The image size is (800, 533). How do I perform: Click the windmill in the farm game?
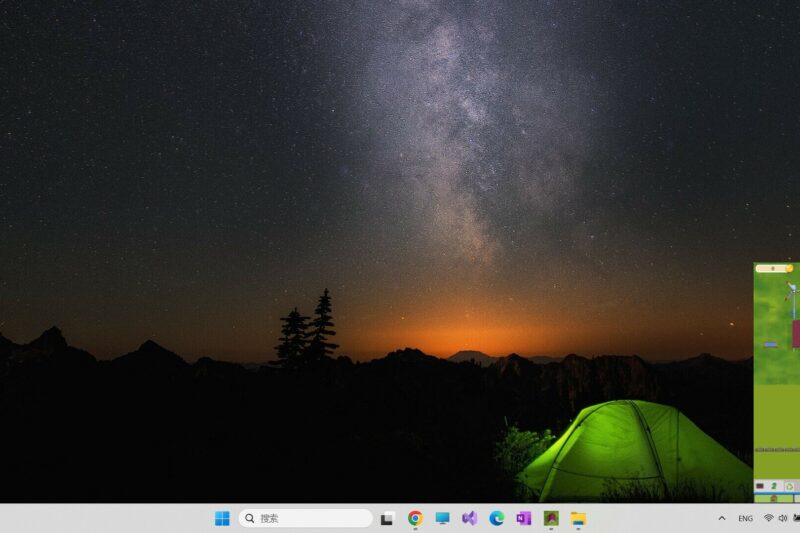point(792,291)
